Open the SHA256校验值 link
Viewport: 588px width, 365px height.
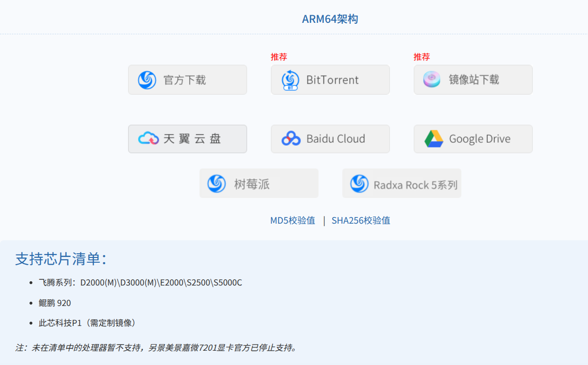[x=361, y=220]
